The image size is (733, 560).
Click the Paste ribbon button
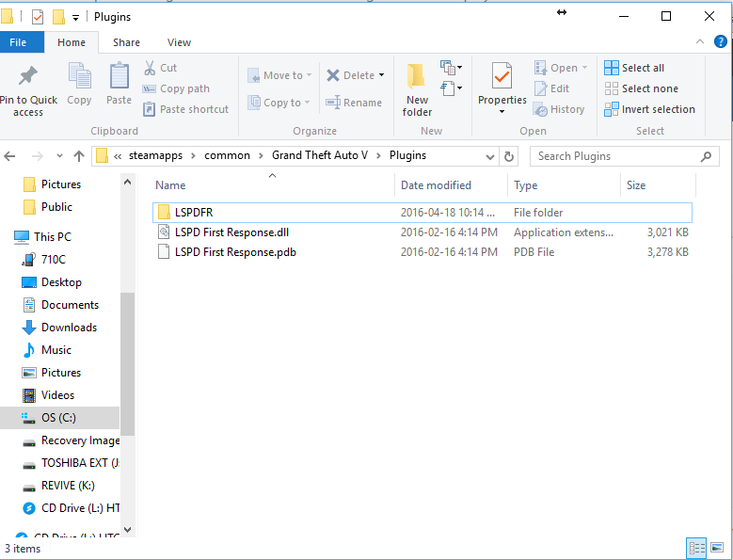pyautogui.click(x=119, y=84)
